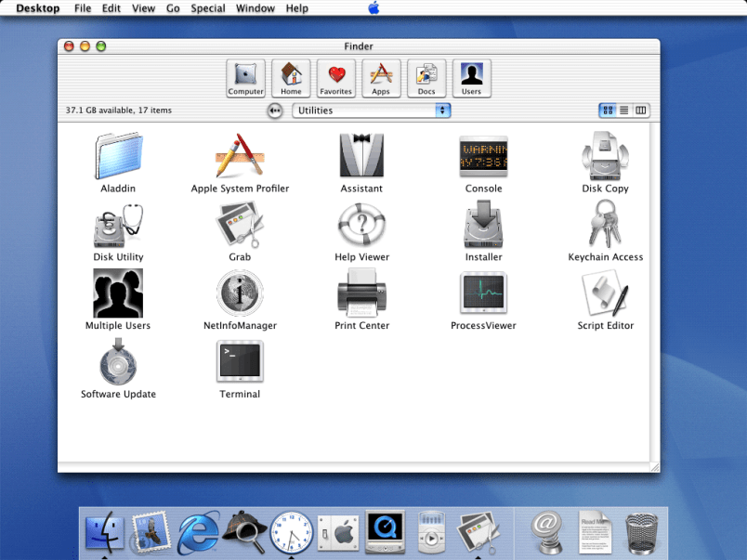
Task: Open NetInfoManager icon
Action: click(x=240, y=294)
